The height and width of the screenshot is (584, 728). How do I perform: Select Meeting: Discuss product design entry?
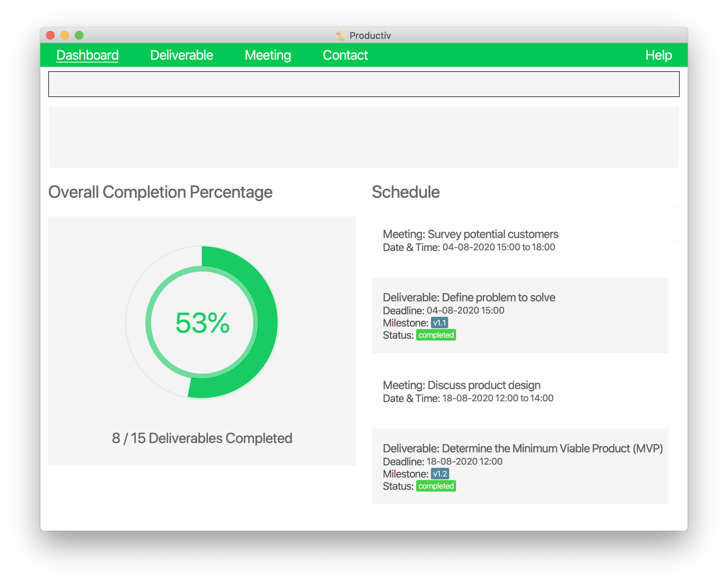(520, 391)
